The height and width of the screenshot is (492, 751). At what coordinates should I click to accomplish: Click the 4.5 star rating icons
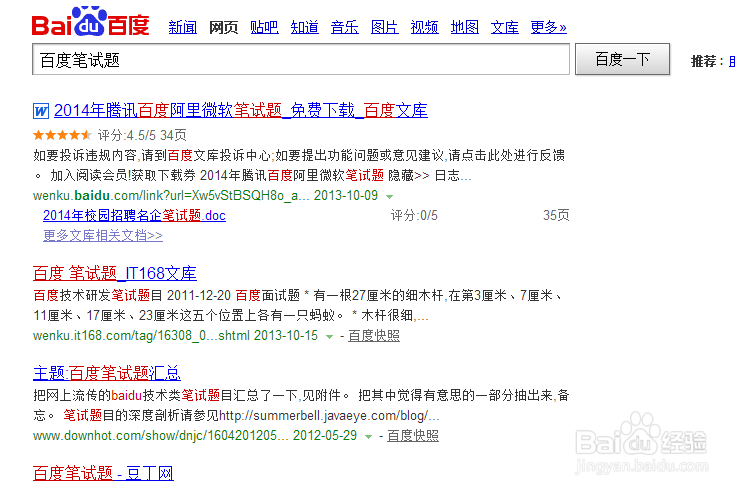[x=62, y=135]
